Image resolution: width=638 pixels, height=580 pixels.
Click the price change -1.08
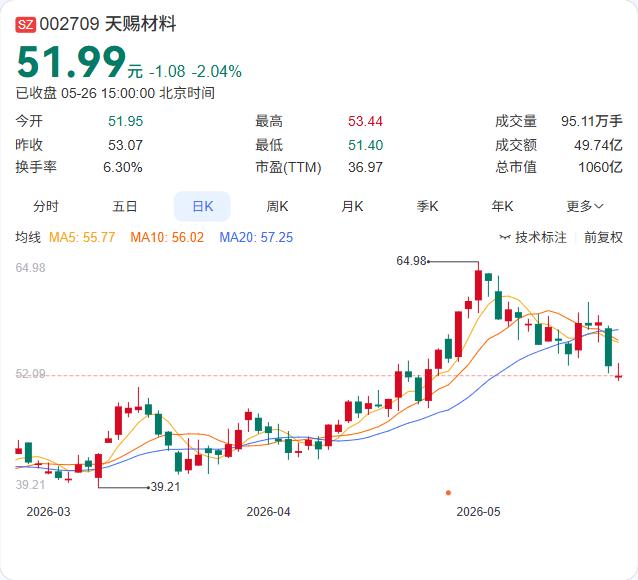click(167, 72)
